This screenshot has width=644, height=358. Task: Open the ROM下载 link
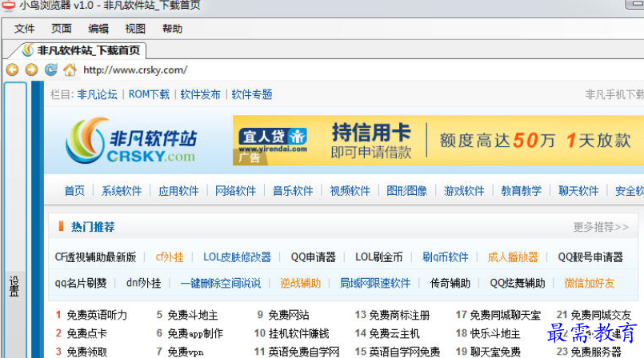point(149,95)
